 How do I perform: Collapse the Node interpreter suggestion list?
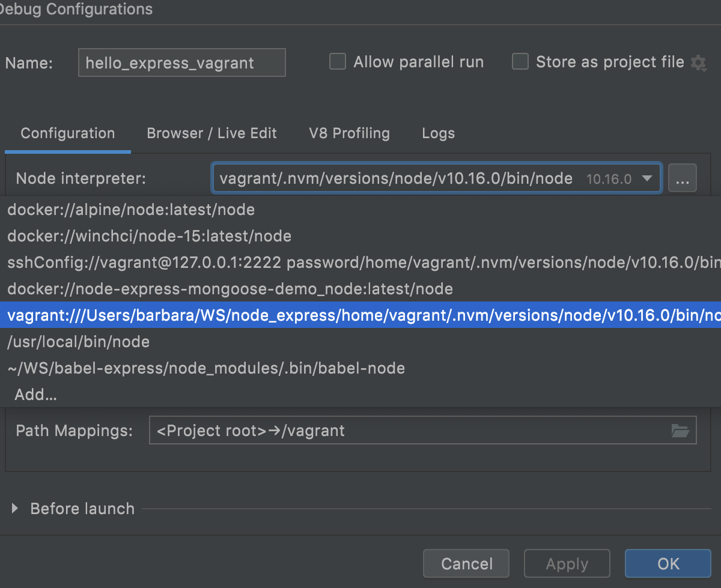[x=648, y=178]
